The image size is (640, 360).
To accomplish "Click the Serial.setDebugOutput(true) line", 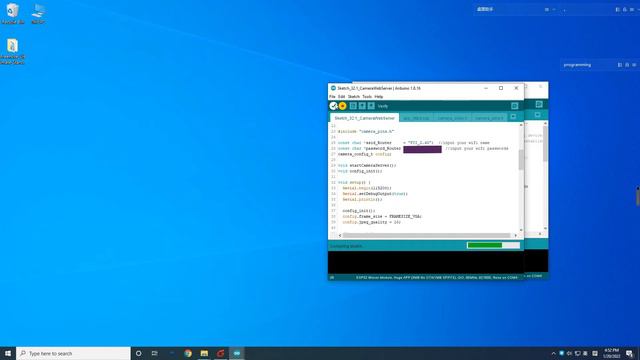I will 375,194.
